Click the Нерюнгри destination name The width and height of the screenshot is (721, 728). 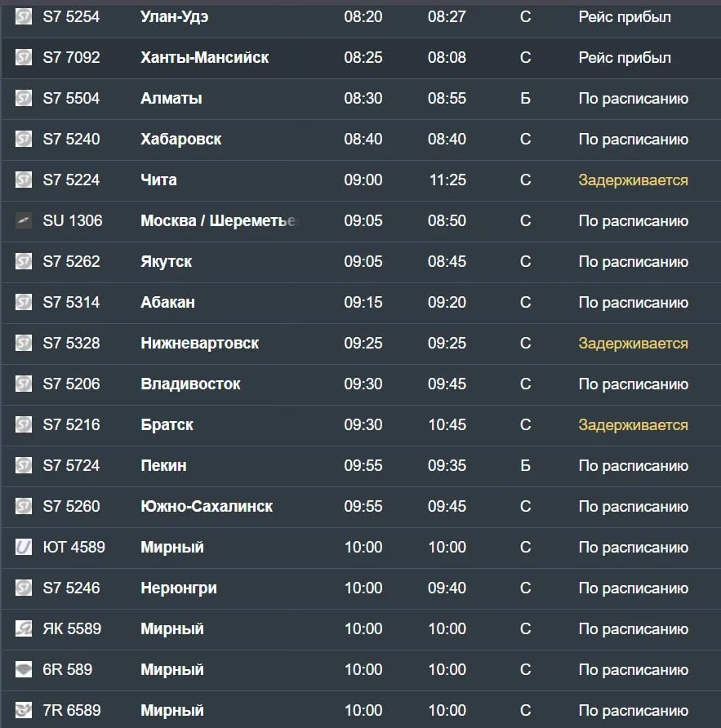pos(179,588)
